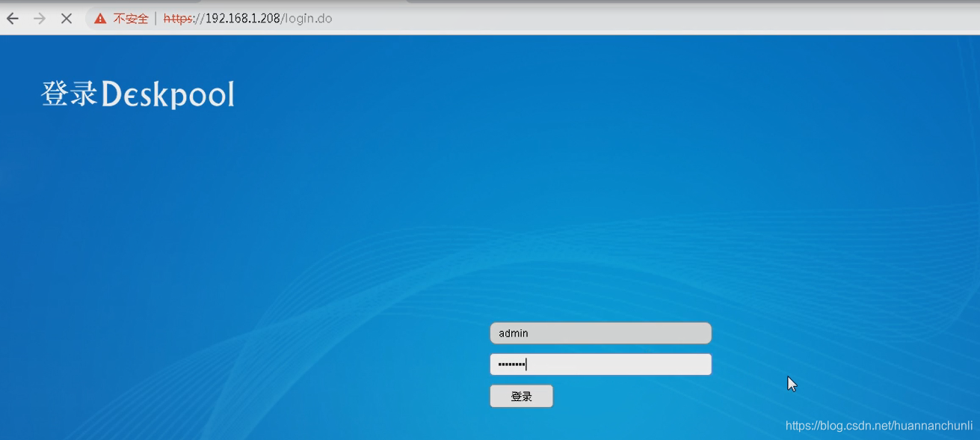Submit login with the 登录 button
Viewport: 980px width, 440px height.
click(521, 396)
